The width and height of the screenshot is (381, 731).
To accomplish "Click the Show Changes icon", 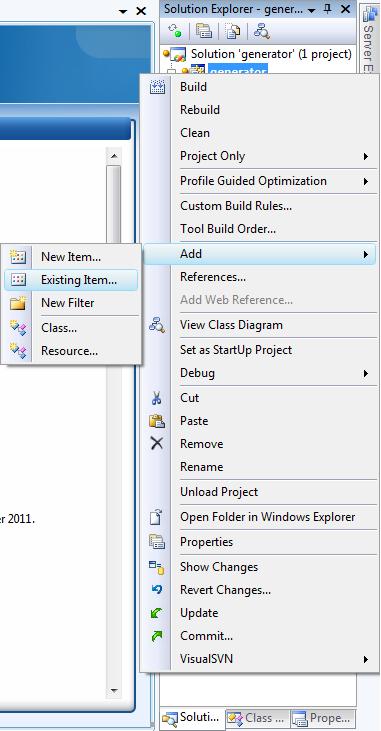I will pyautogui.click(x=157, y=567).
